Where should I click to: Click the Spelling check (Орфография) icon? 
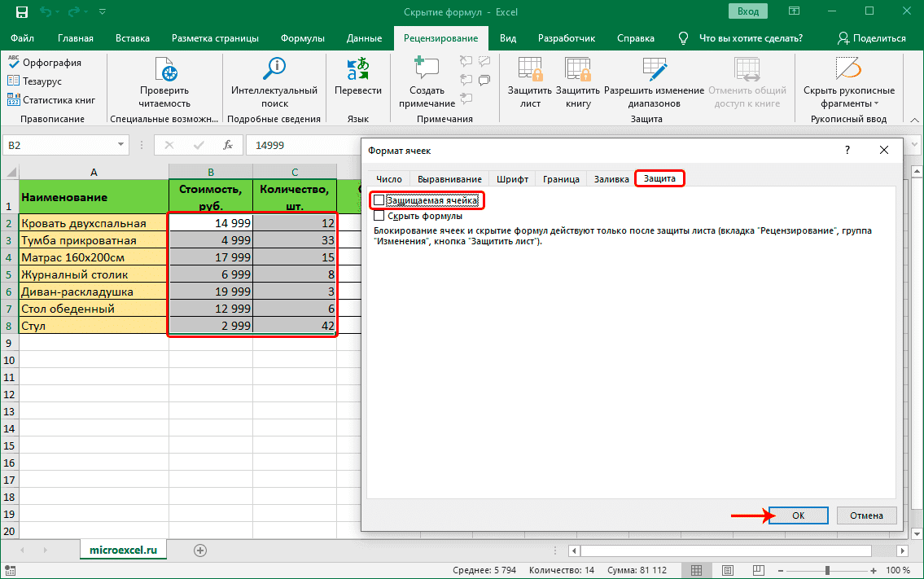[x=14, y=63]
